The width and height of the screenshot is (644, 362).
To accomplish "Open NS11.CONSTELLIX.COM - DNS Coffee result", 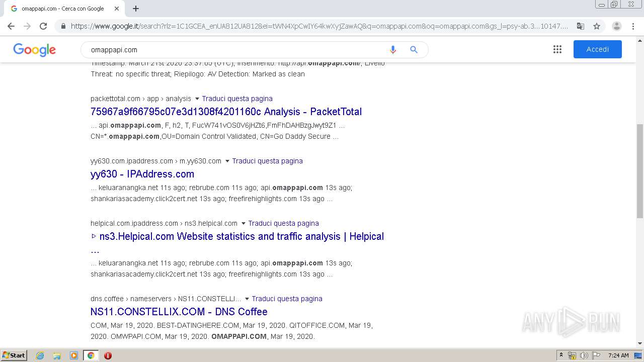I will pyautogui.click(x=179, y=312).
